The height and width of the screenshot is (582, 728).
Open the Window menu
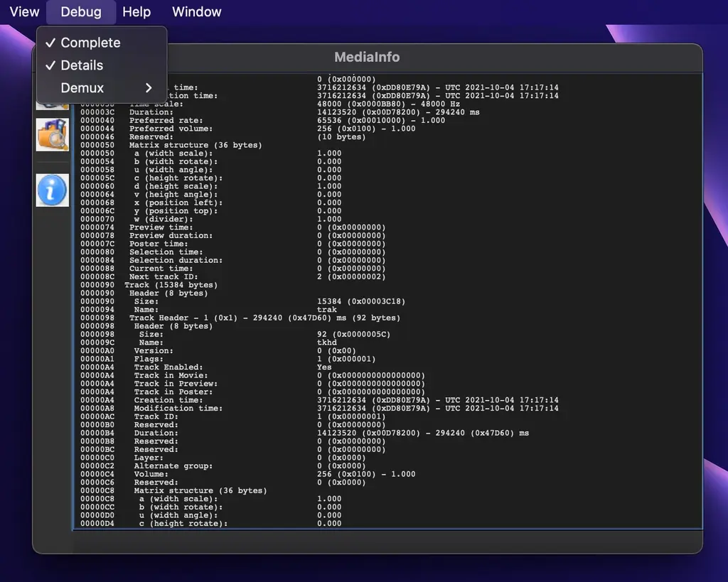196,12
